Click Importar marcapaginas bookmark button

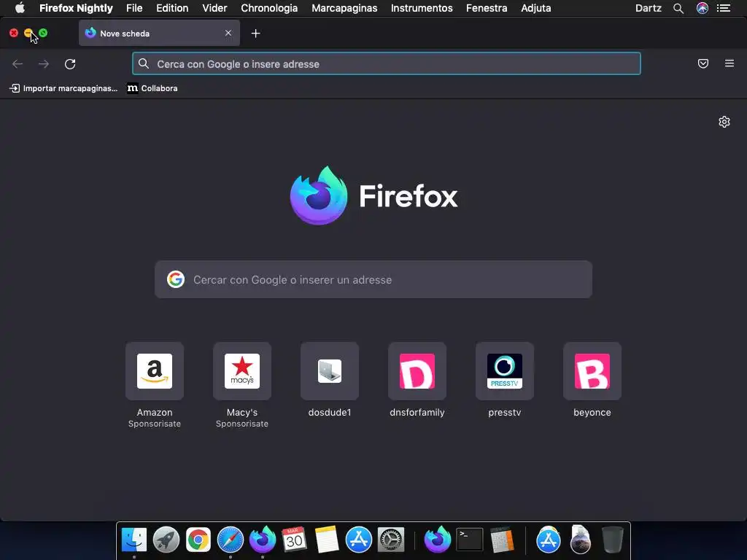[63, 88]
